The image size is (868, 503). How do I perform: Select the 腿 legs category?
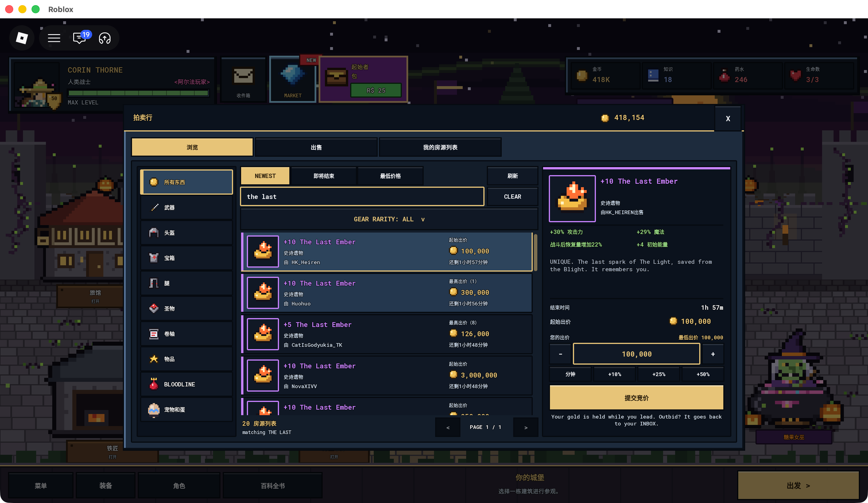[x=186, y=283]
